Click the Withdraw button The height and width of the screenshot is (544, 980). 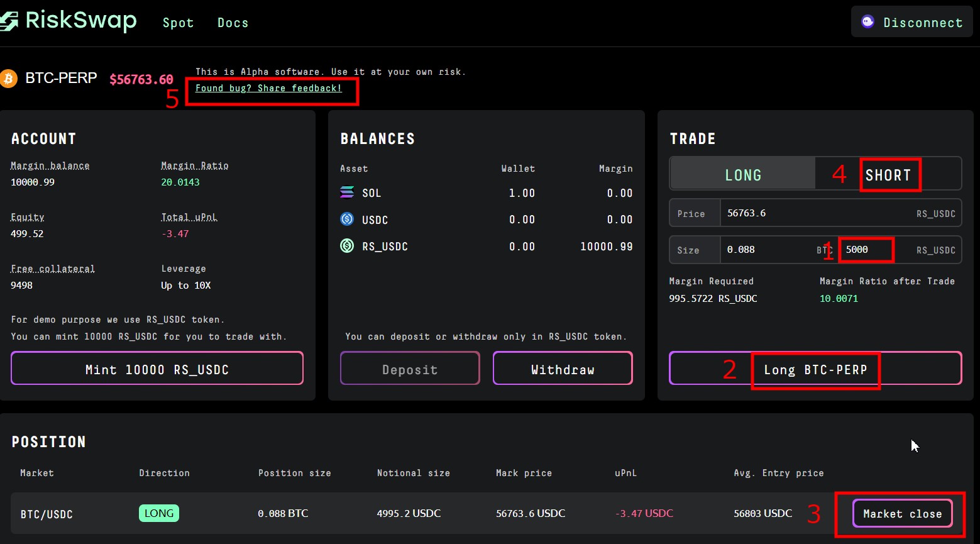point(563,369)
